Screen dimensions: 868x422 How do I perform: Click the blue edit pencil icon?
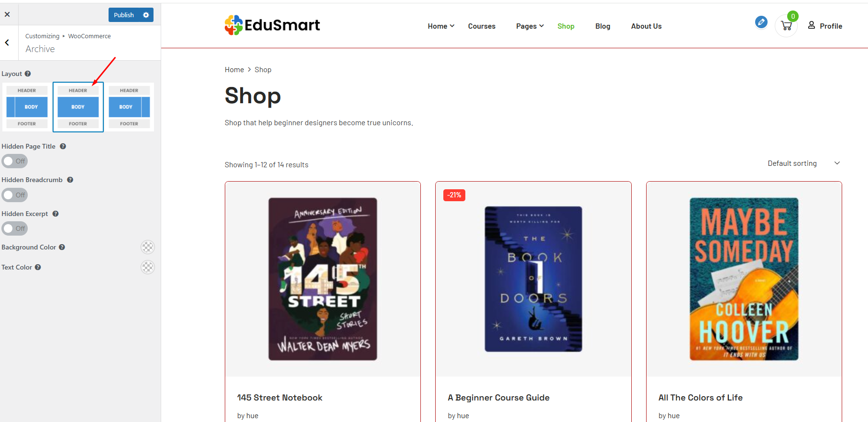click(761, 22)
